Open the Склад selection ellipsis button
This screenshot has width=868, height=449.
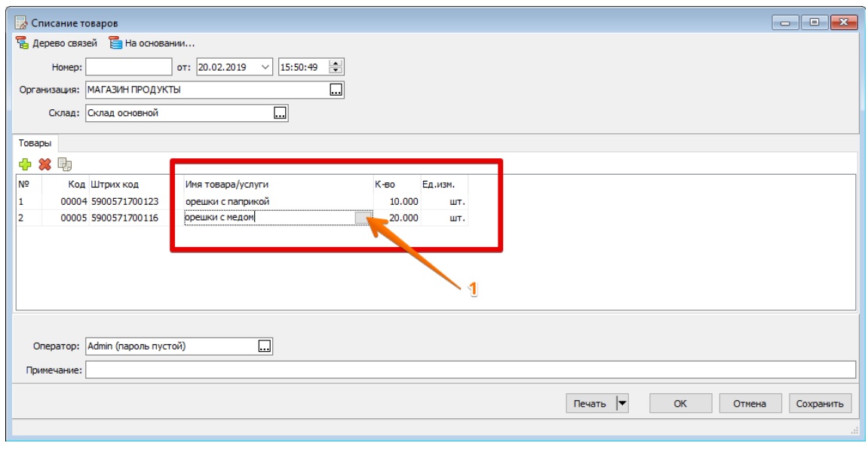(x=280, y=113)
